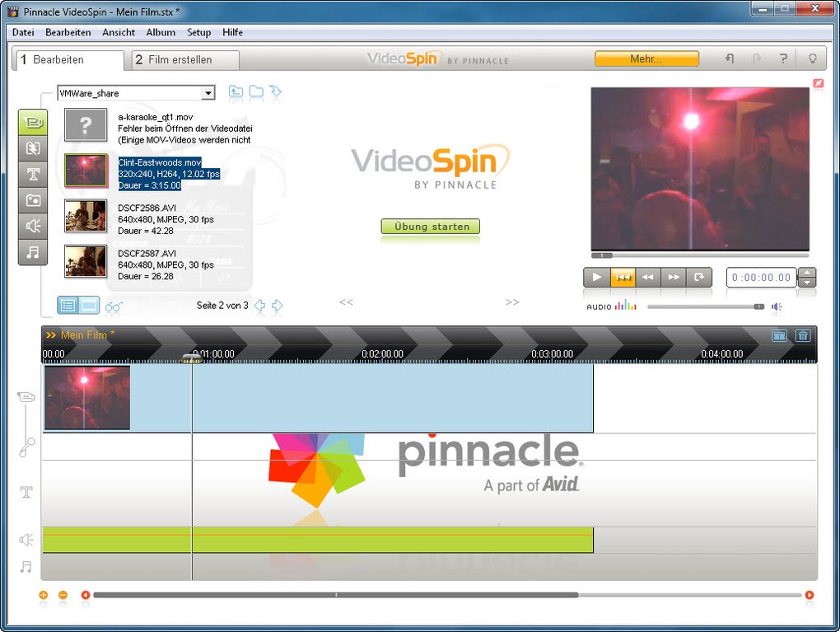This screenshot has height=632, width=840.
Task: Switch album to details list view
Action: 68,306
